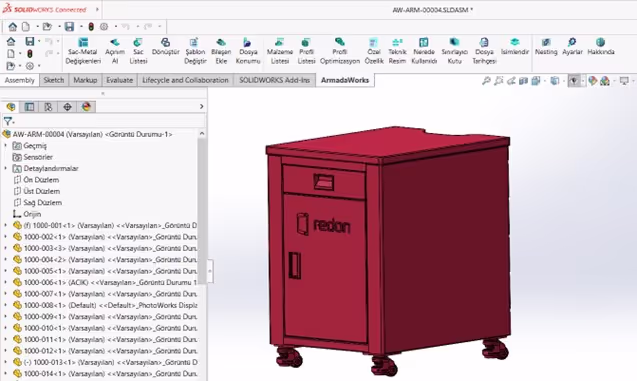
Task: Open Hakkında about dialog
Action: pos(601,47)
